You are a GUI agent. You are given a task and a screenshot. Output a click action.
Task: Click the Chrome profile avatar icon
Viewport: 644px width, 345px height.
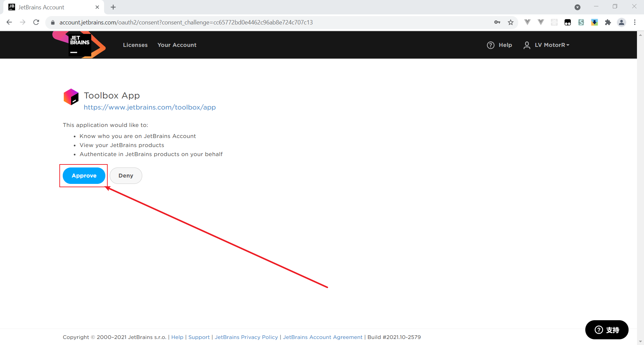coord(622,22)
